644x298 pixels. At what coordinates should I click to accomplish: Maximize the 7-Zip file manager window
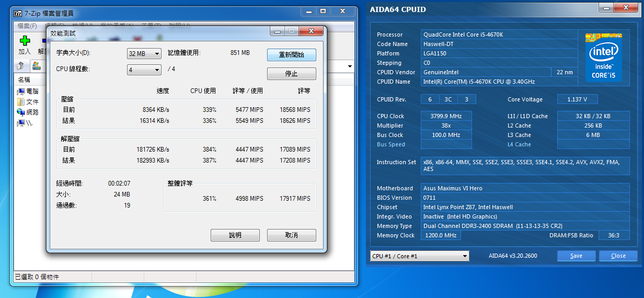[x=323, y=11]
